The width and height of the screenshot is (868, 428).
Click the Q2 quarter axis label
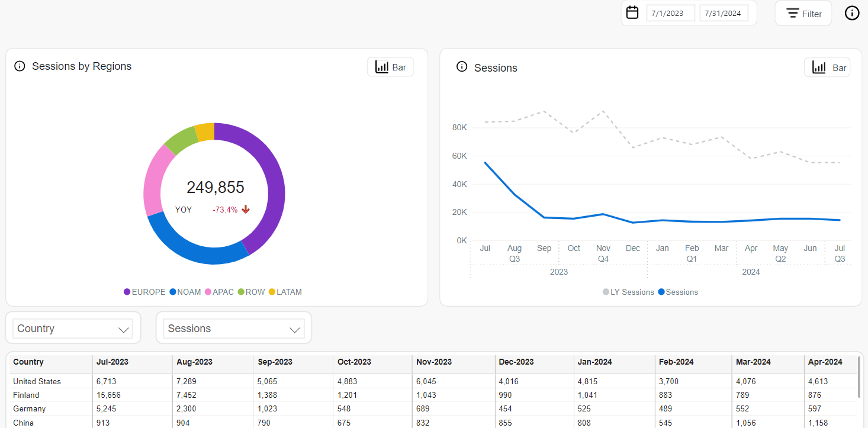click(780, 259)
